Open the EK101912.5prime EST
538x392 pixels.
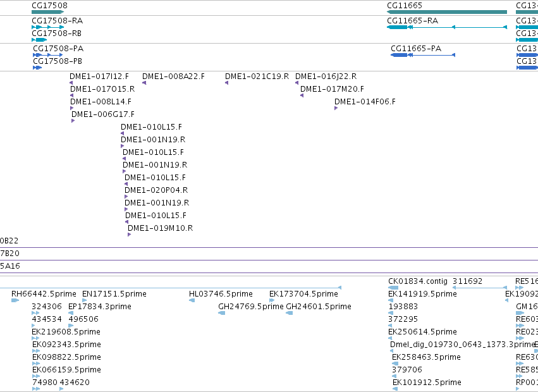point(427,383)
